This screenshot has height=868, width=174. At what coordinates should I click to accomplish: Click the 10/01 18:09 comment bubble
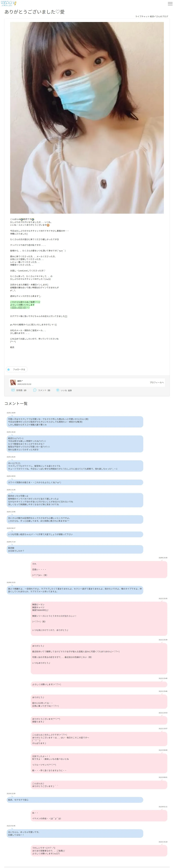coord(75,422)
